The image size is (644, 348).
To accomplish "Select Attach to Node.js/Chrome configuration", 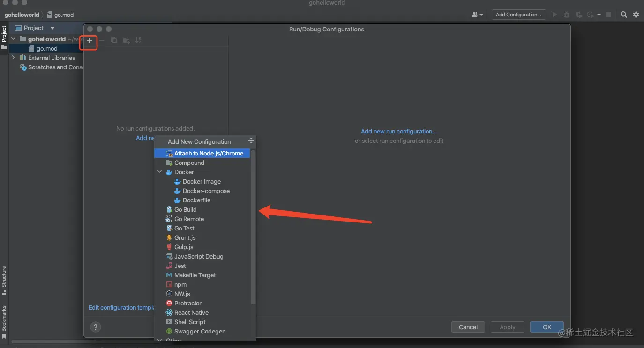I will (202, 153).
